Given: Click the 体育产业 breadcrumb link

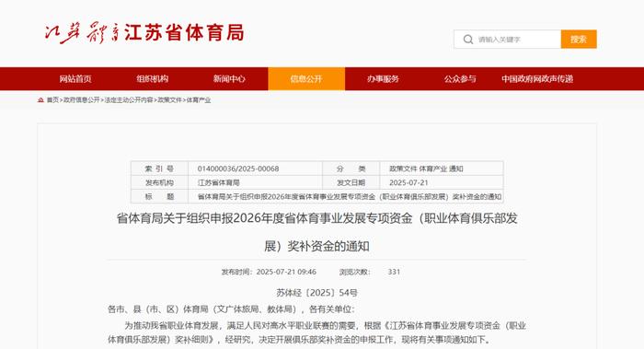Looking at the screenshot, I should pos(199,99).
